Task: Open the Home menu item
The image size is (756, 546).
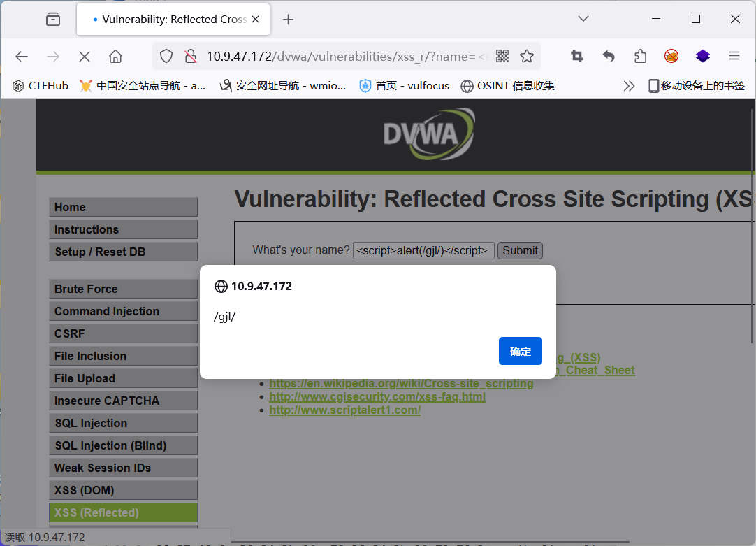Action: (x=124, y=207)
